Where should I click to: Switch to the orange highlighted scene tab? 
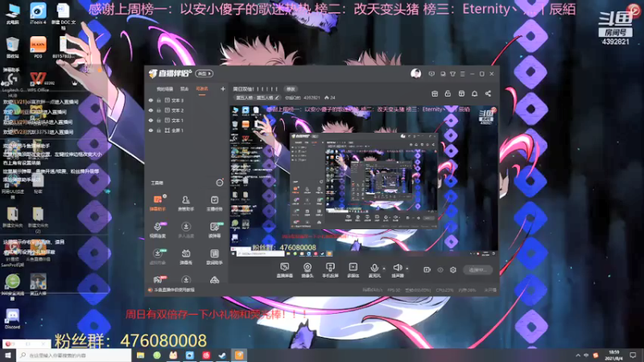click(202, 89)
